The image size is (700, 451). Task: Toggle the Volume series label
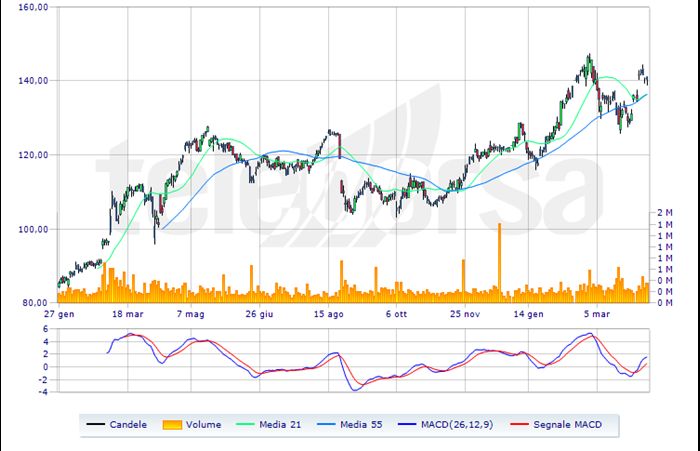click(x=206, y=424)
